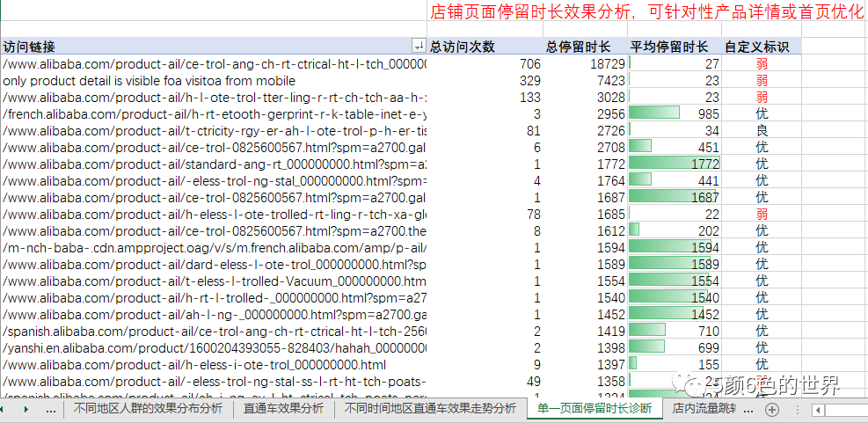Select the 单一页面停留时长诊断 sheet tab

(594, 409)
